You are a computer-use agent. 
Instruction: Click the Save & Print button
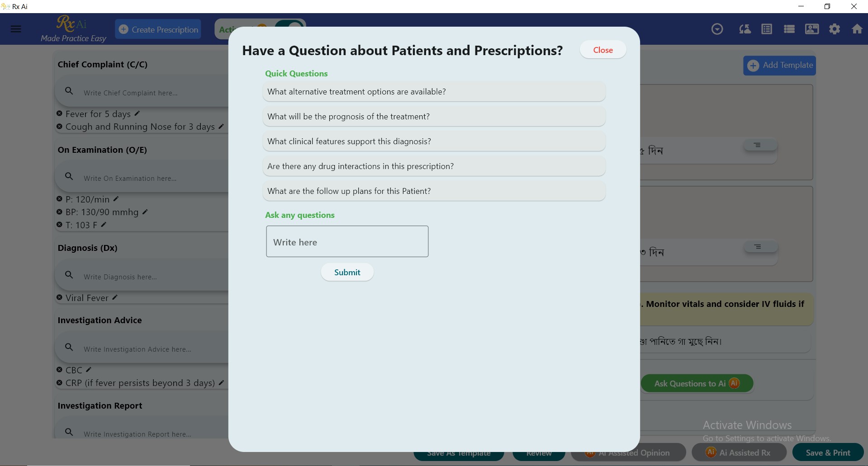coord(827,453)
